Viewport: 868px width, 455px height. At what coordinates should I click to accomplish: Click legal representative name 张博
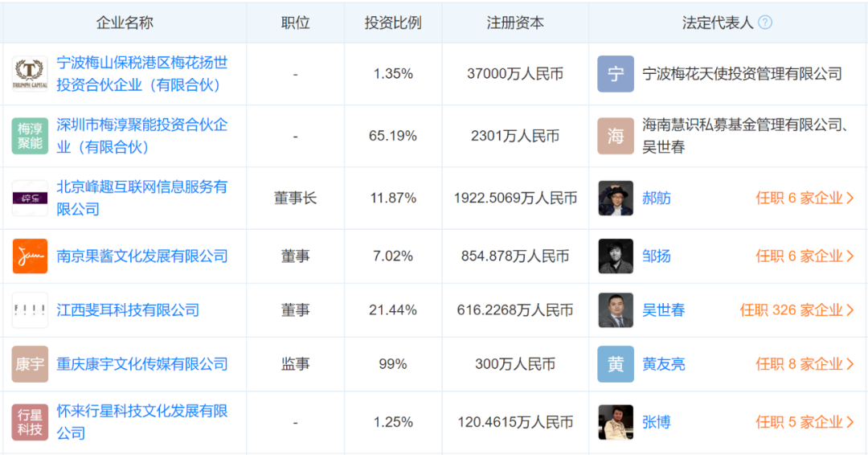656,422
